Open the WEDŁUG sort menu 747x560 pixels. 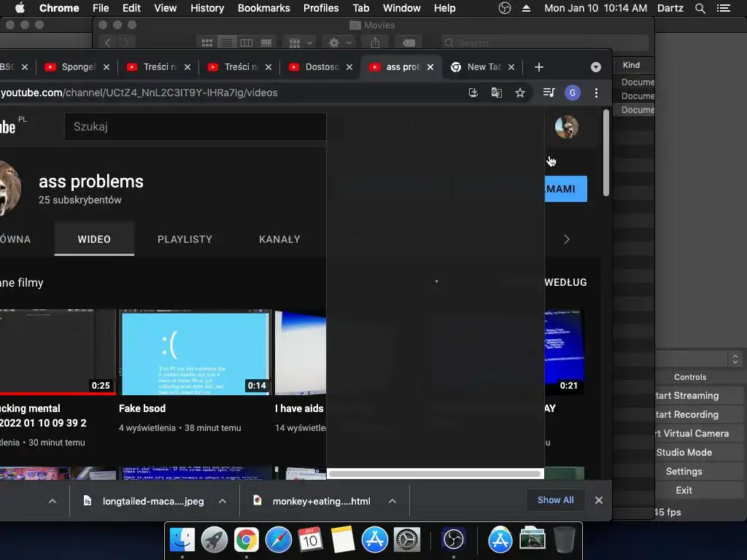point(565,282)
